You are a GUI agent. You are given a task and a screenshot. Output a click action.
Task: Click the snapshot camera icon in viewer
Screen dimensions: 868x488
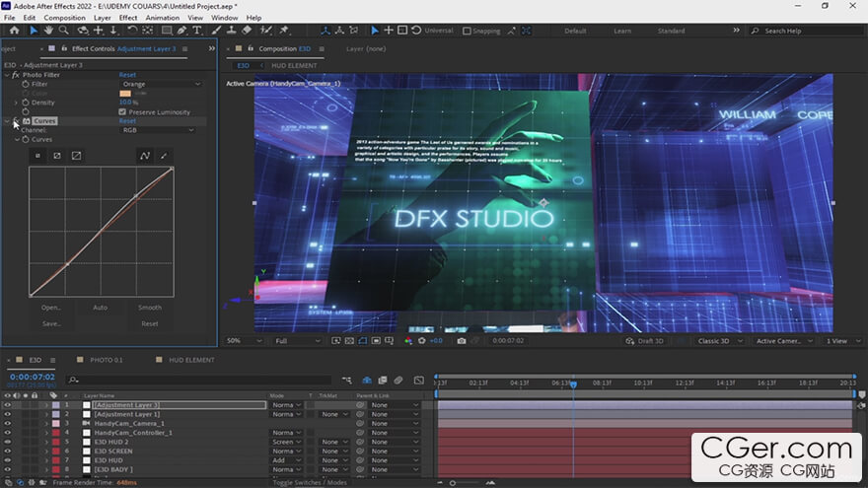pos(462,341)
